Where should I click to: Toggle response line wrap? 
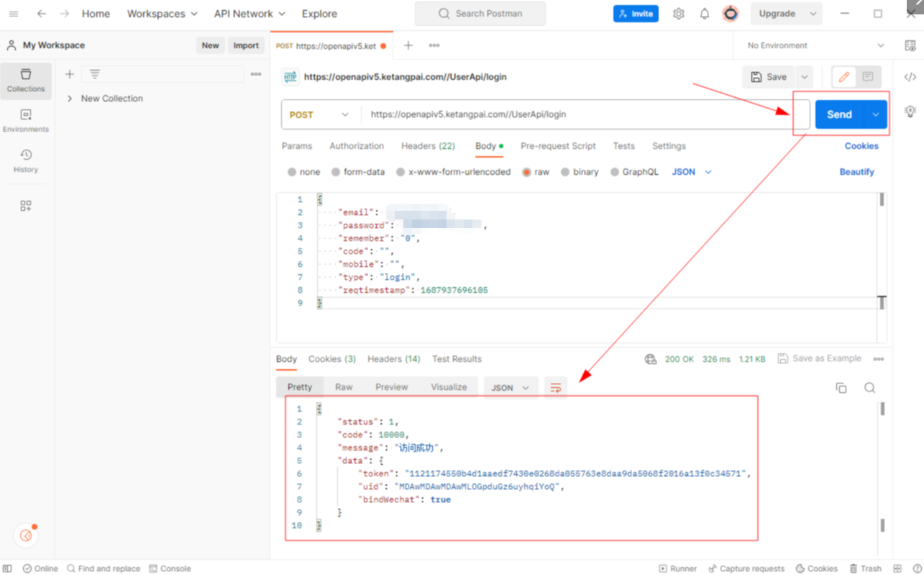click(x=556, y=388)
